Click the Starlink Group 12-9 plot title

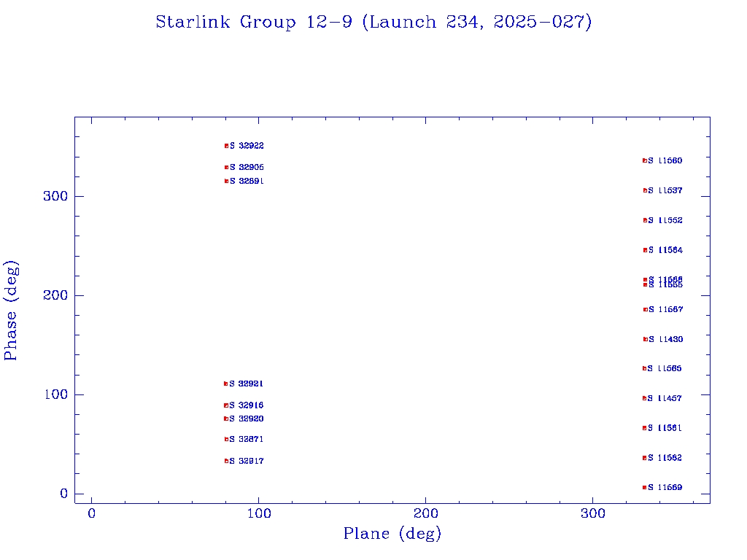[373, 23]
